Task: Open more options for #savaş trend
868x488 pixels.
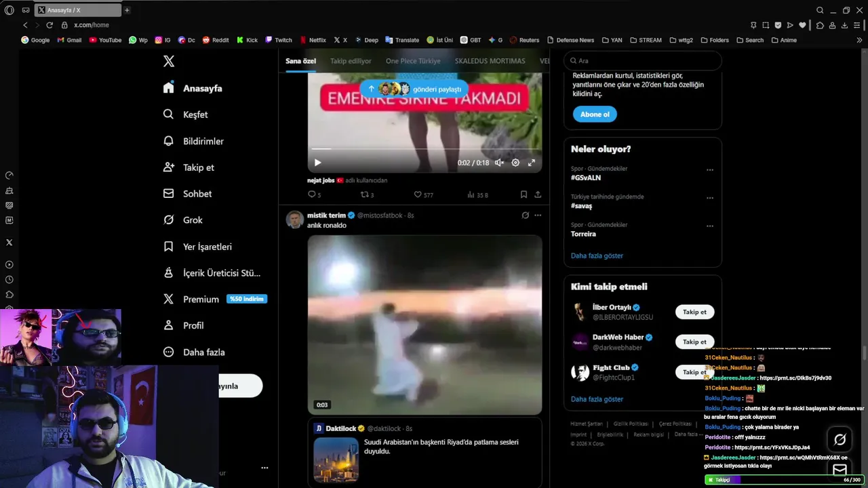Action: point(710,198)
